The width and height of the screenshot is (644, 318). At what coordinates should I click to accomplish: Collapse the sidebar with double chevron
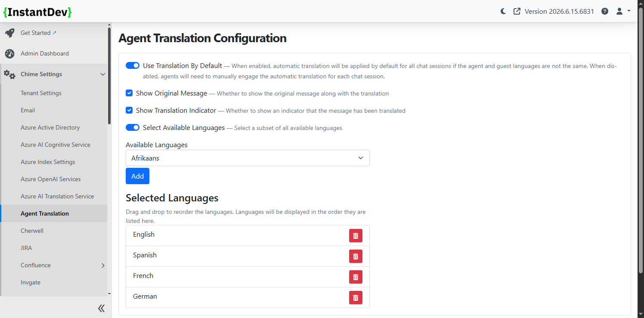101,308
